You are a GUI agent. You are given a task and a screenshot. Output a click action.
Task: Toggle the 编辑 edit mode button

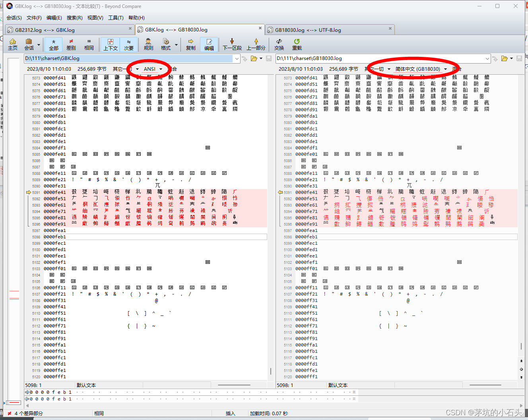tap(209, 44)
